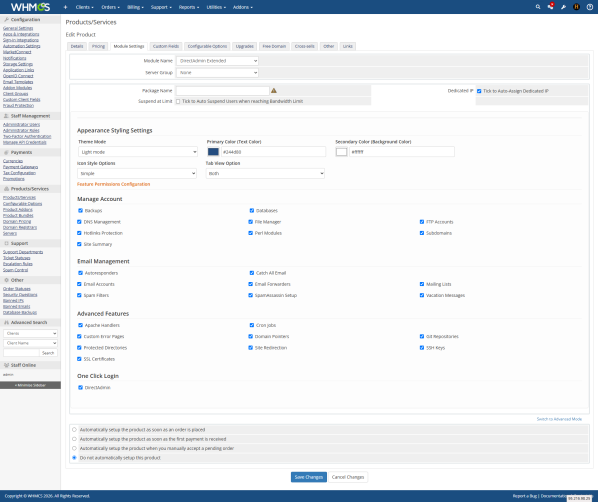Click the Save Changes button
This screenshot has height=502, width=598.
(x=309, y=477)
